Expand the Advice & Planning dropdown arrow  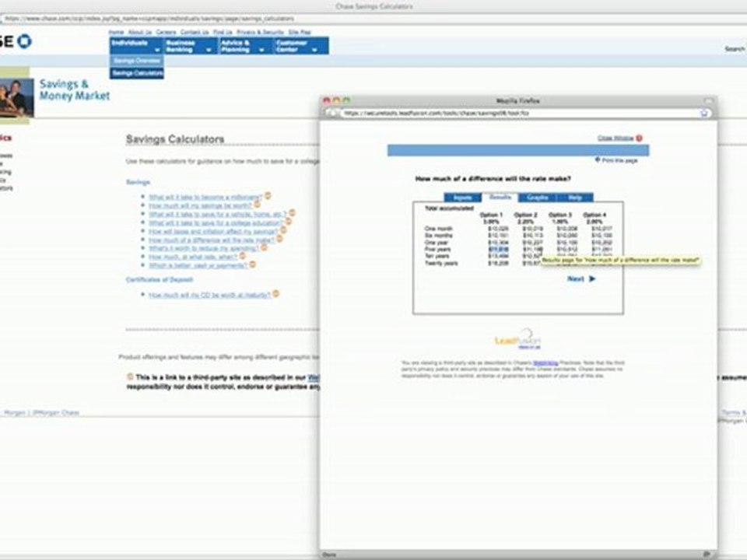pos(261,50)
